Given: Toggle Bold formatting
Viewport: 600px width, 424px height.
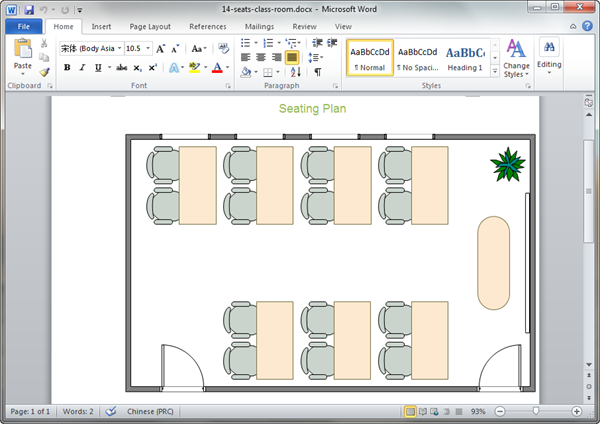Looking at the screenshot, I should pyautogui.click(x=67, y=68).
